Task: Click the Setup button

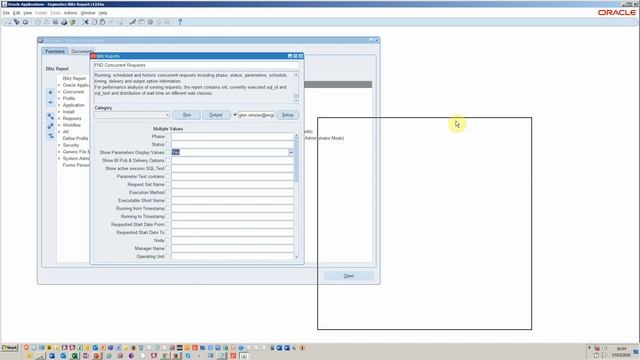Action: 287,115
